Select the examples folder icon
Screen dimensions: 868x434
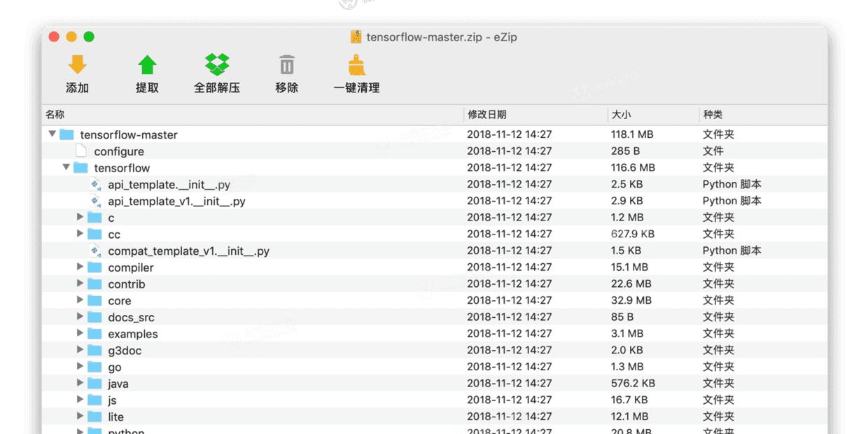94,333
